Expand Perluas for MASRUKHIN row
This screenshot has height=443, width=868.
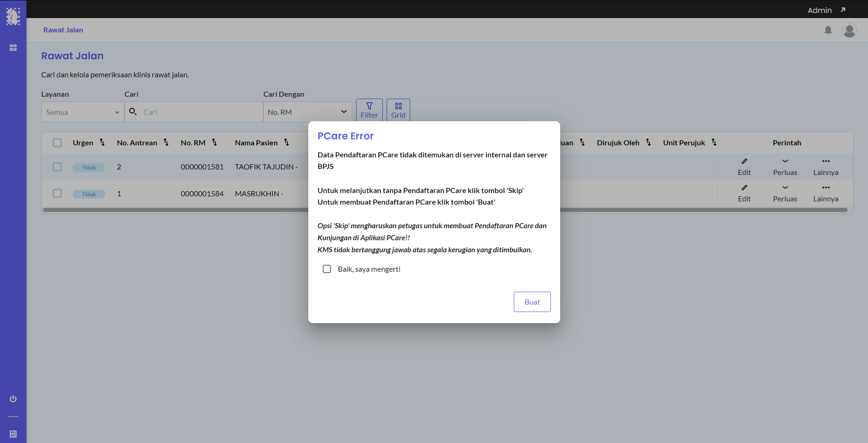(785, 193)
